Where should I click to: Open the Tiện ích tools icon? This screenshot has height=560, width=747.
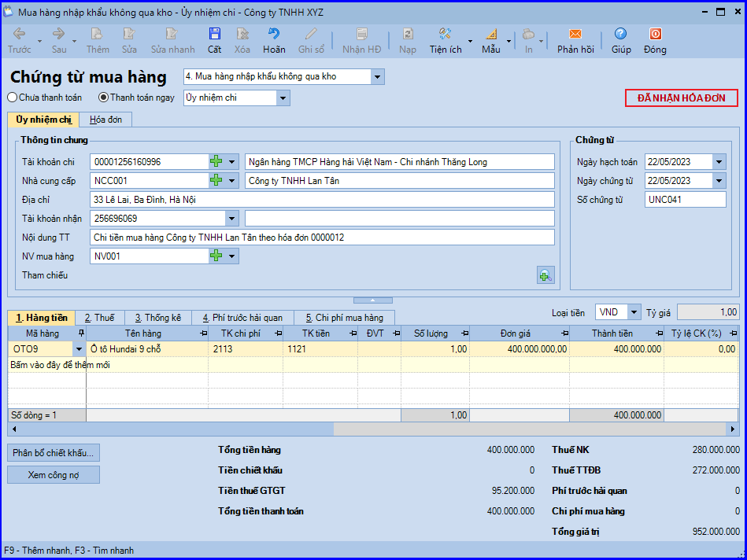click(x=445, y=33)
